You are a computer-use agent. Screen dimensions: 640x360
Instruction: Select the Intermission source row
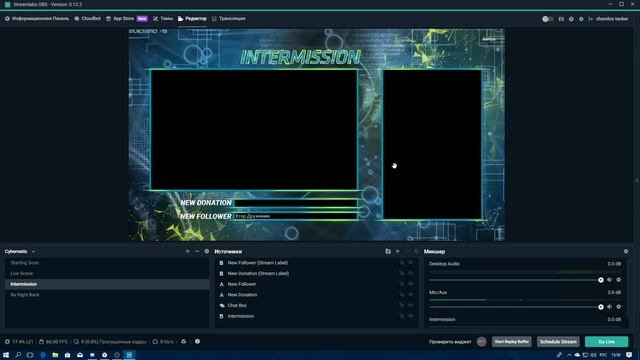(x=316, y=316)
